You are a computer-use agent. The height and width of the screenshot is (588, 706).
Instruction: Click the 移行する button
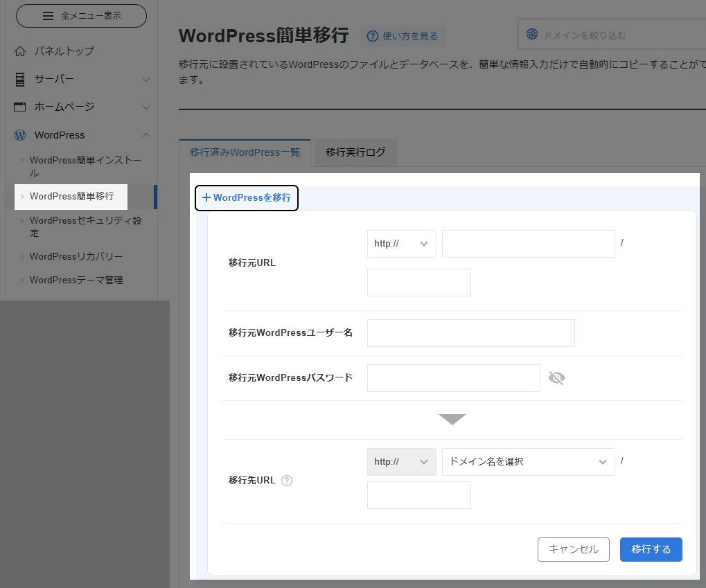coord(651,549)
